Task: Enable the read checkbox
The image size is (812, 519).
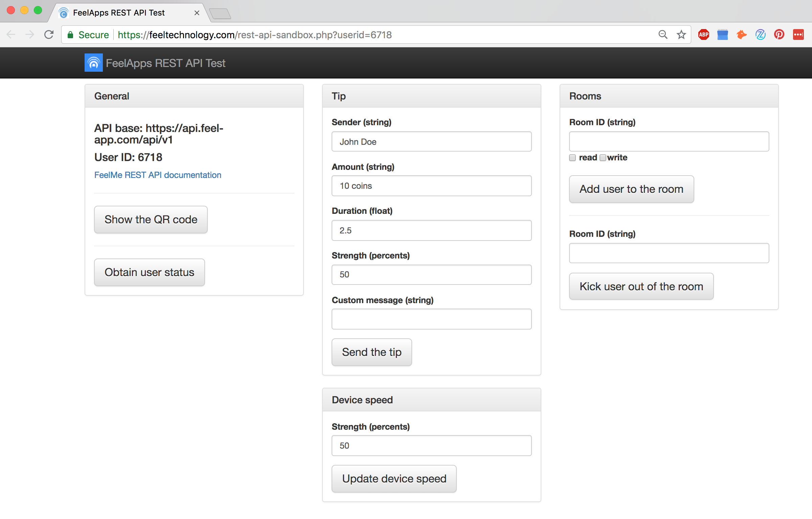Action: point(572,158)
